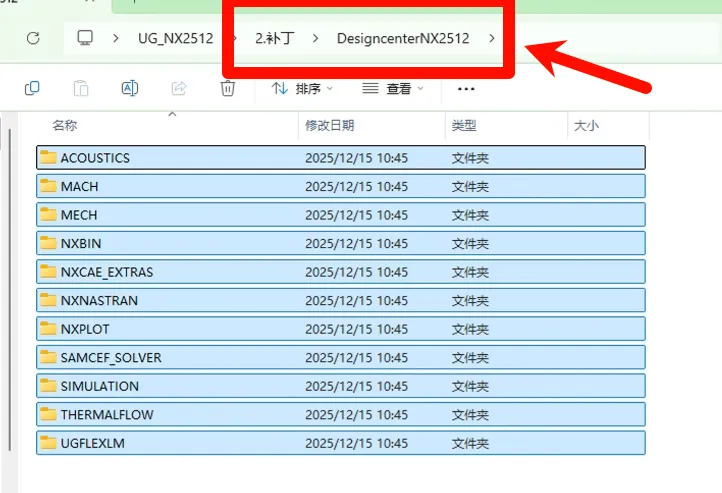
Task: Click the refresh icon in address bar
Action: [33, 38]
